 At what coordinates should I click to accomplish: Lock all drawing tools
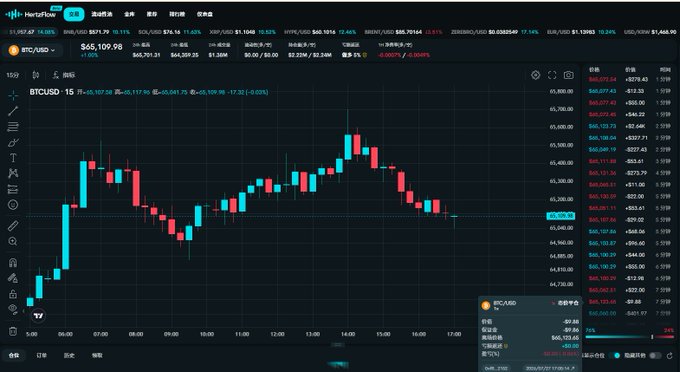click(13, 294)
